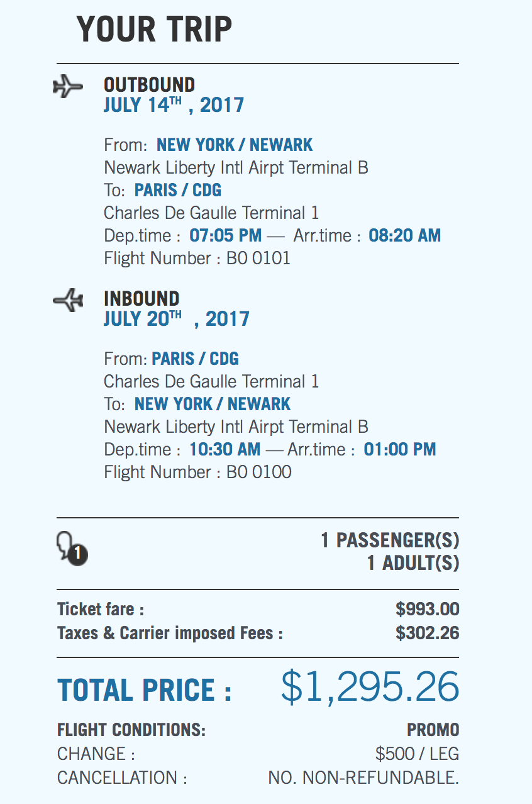532x804 pixels.
Task: Click the $302.26 taxes and fees amount
Action: click(428, 633)
